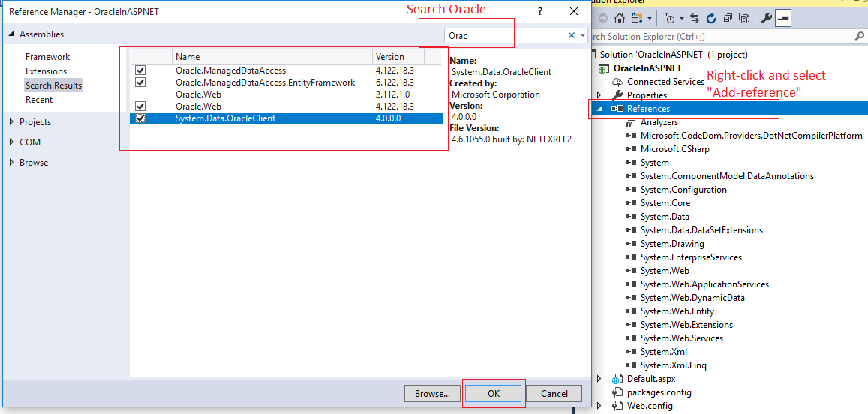
Task: Refresh Solution Explorer using the circular arrow icon
Action: pyautogui.click(x=710, y=18)
